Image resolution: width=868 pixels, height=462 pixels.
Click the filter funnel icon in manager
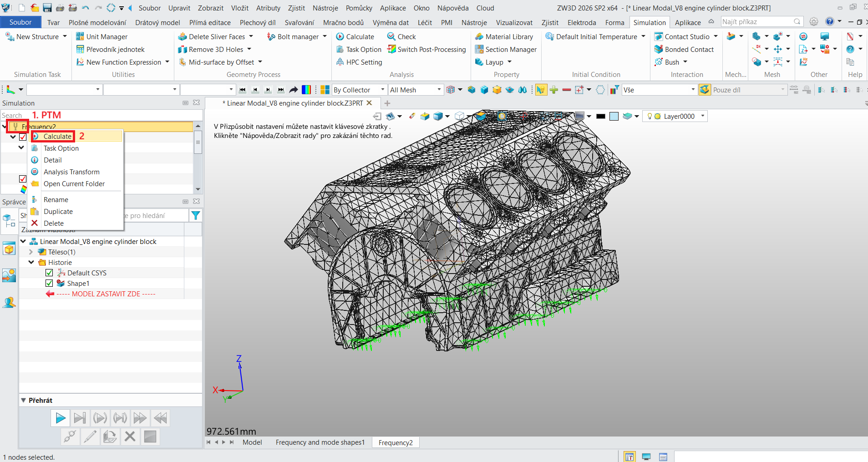[x=196, y=215]
